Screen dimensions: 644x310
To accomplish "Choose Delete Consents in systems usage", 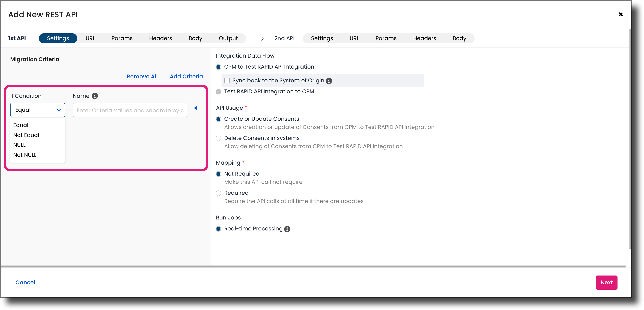I will point(219,138).
